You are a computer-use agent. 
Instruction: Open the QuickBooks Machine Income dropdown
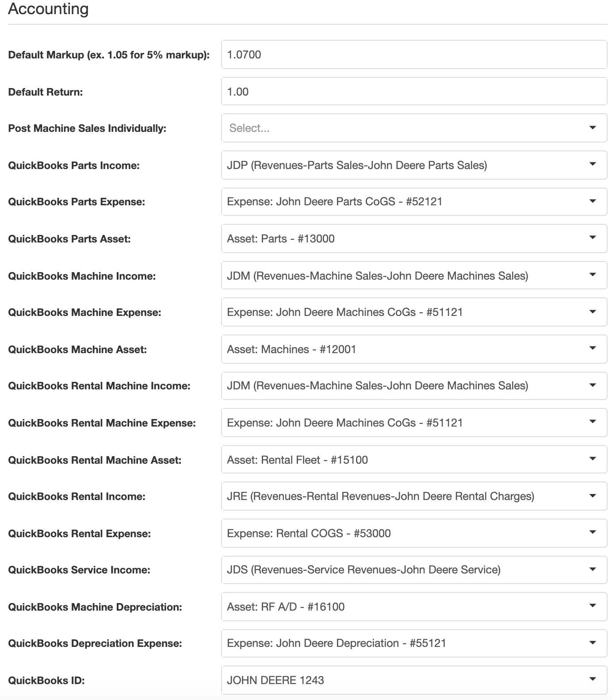point(414,276)
